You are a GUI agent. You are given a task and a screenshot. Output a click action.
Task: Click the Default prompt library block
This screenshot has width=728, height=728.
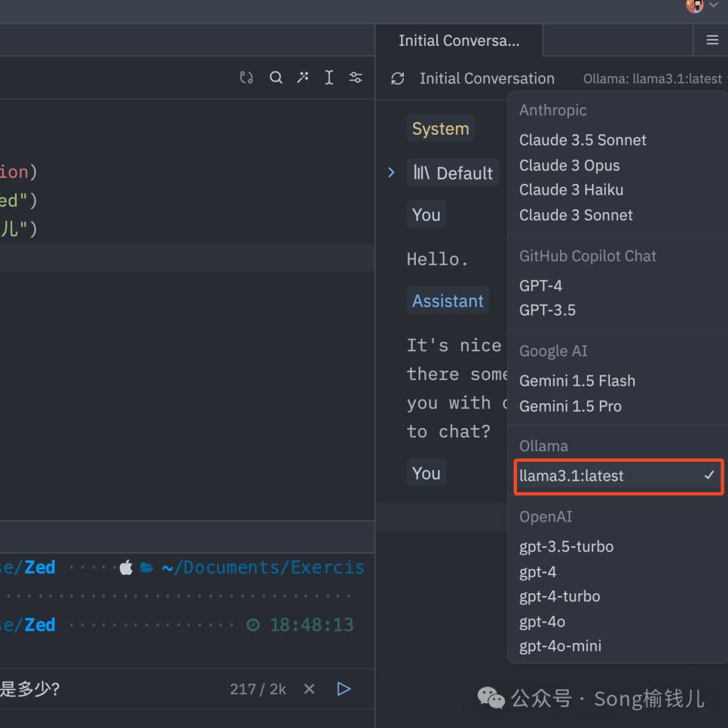click(453, 173)
